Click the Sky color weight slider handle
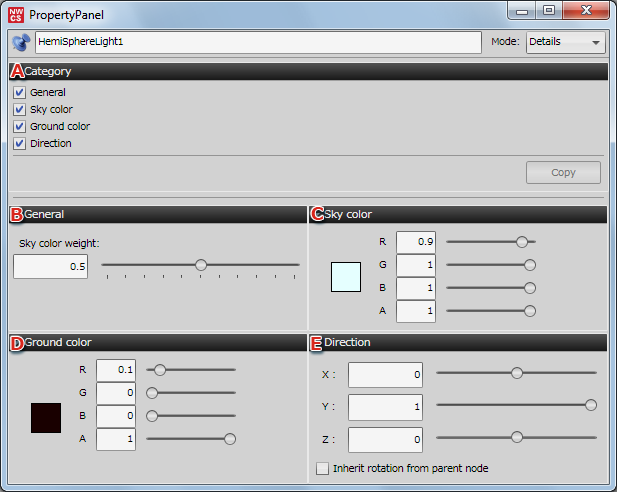This screenshot has width=617, height=492. (201, 265)
